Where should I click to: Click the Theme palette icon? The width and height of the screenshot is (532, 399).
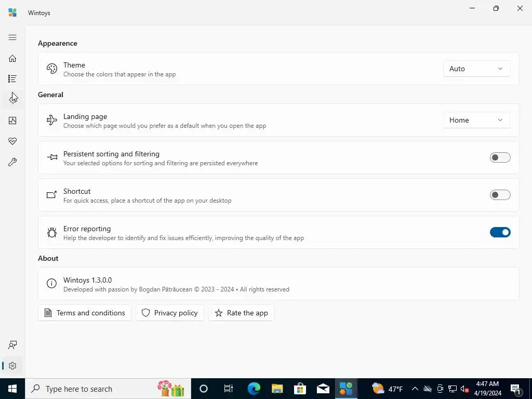coord(52,69)
